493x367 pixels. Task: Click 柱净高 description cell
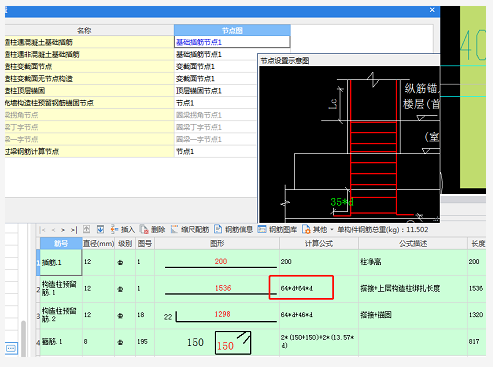click(413, 262)
